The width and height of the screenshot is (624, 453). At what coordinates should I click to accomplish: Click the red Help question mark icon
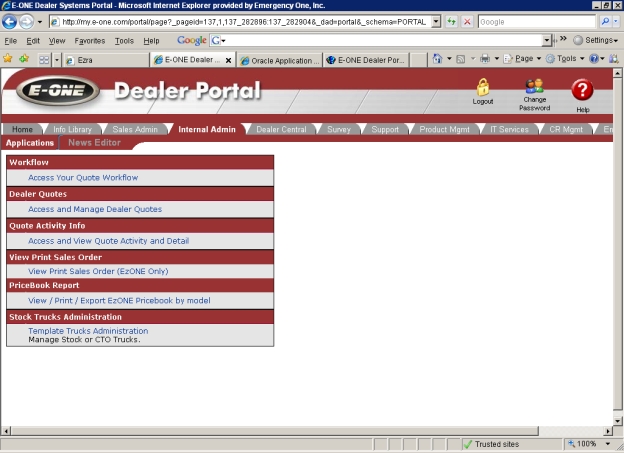click(582, 90)
